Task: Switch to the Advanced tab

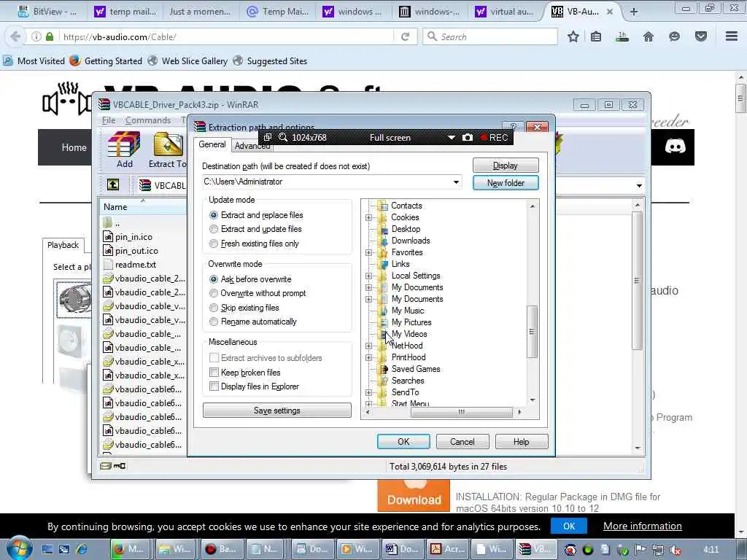Action: [x=252, y=146]
